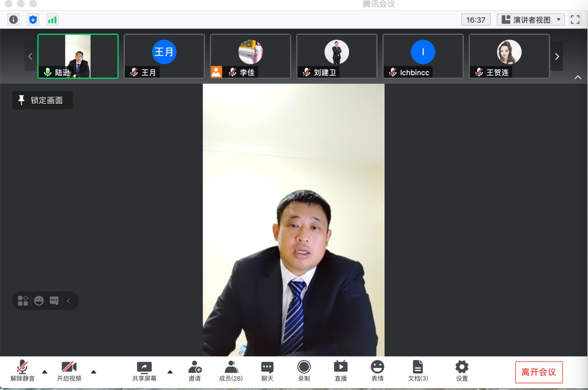The image size is (588, 390).
Task: Collapse the participant thumbnail strip
Action: click(x=578, y=78)
